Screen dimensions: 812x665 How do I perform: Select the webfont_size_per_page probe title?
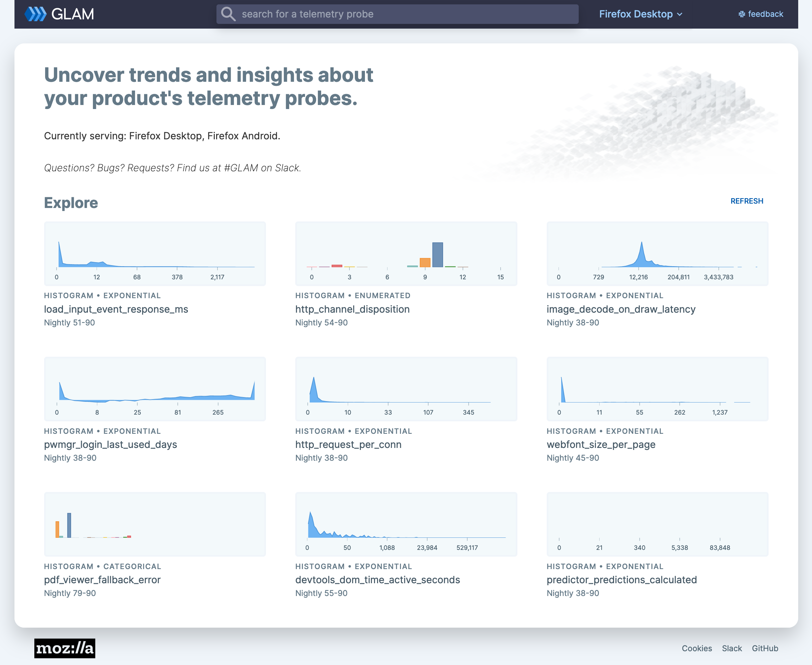(x=601, y=444)
